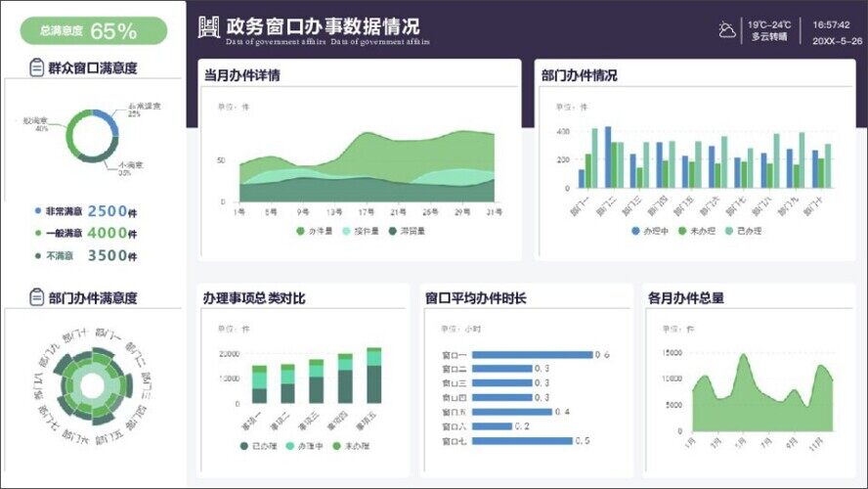Image resolution: width=868 pixels, height=489 pixels.
Task: Click the light green dot beside 一般满意
Action: pos(38,234)
